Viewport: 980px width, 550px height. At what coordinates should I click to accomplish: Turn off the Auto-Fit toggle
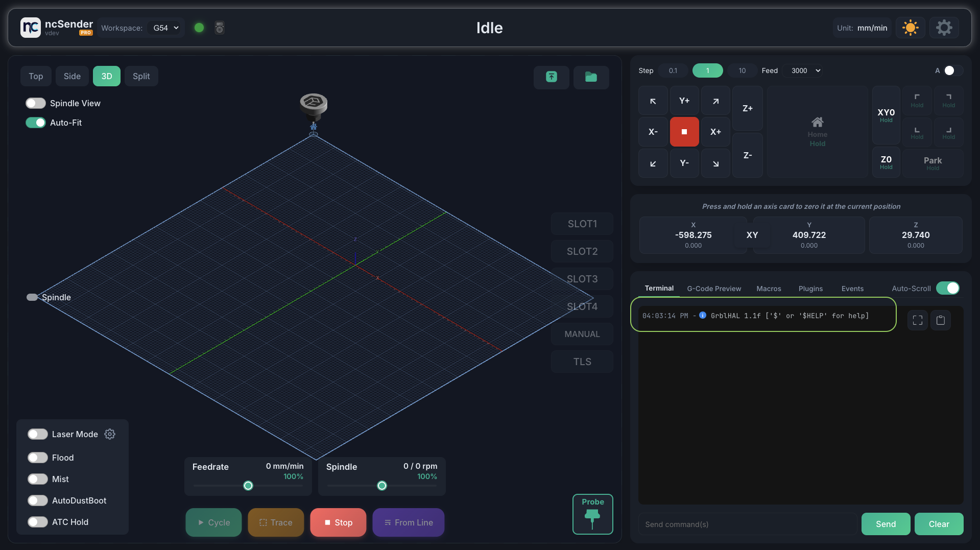pos(36,123)
